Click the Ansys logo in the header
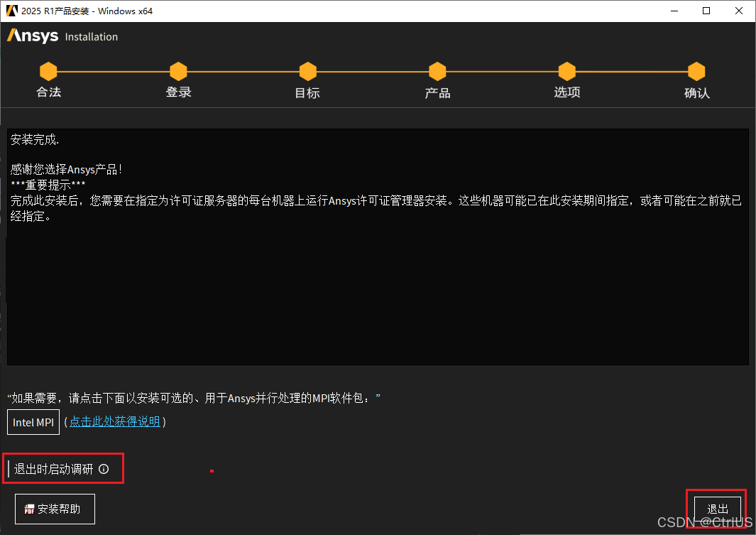The height and width of the screenshot is (535, 756). pos(33,36)
